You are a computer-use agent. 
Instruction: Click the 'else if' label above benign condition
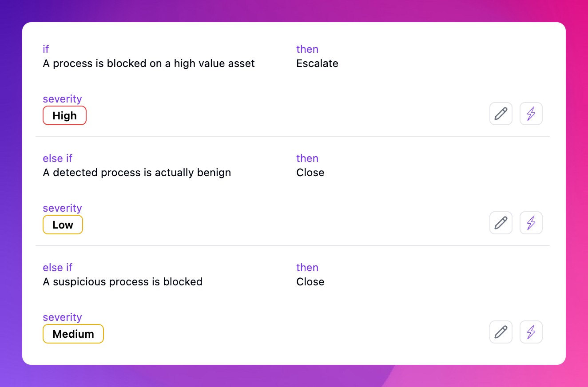pyautogui.click(x=57, y=158)
